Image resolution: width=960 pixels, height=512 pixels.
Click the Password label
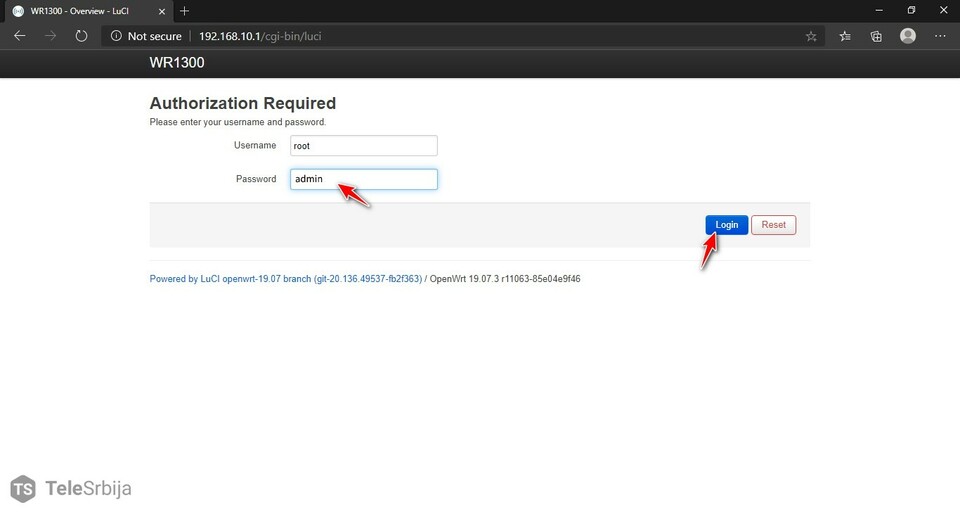click(x=256, y=179)
